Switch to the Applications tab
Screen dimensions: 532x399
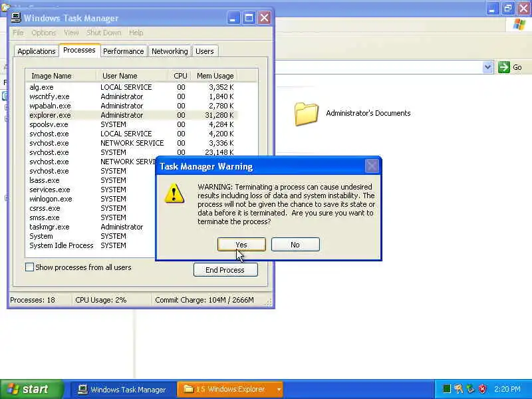(37, 51)
